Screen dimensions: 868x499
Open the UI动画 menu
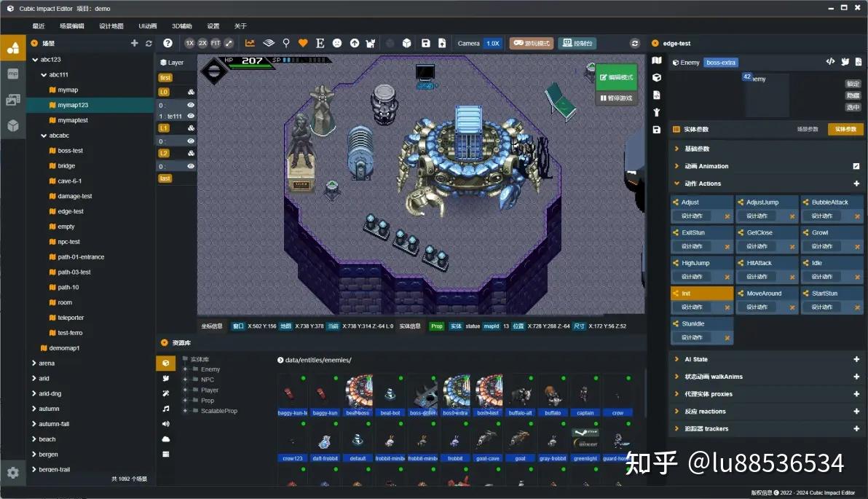point(148,26)
